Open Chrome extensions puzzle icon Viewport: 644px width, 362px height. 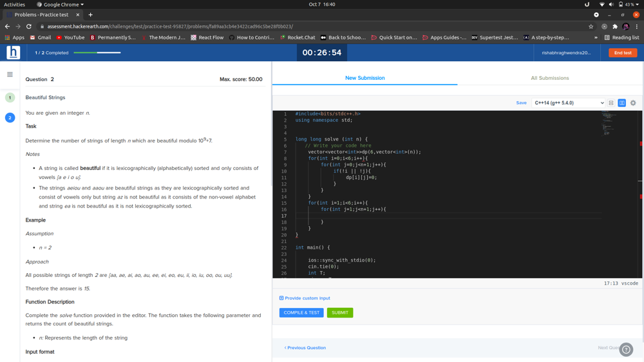(615, 26)
